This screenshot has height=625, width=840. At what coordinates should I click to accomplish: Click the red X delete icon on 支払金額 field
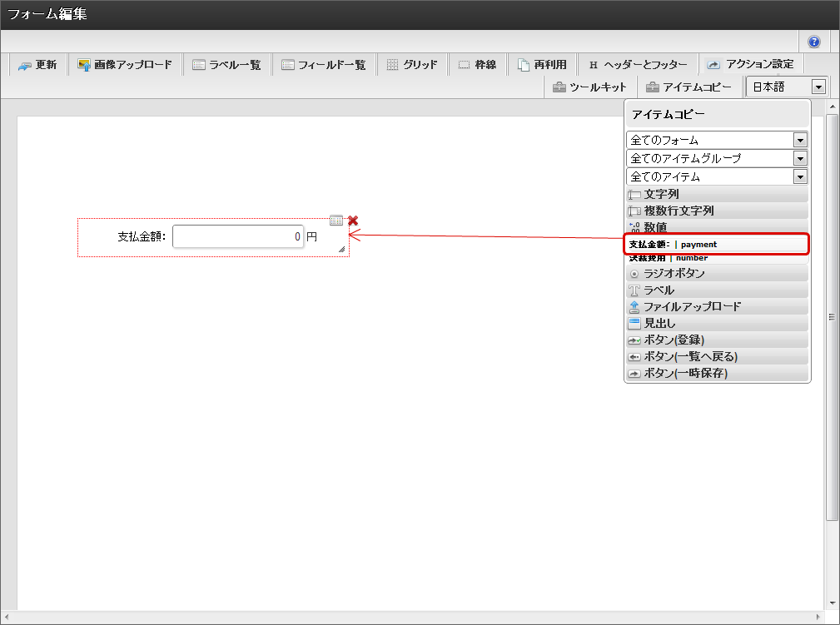[x=353, y=220]
